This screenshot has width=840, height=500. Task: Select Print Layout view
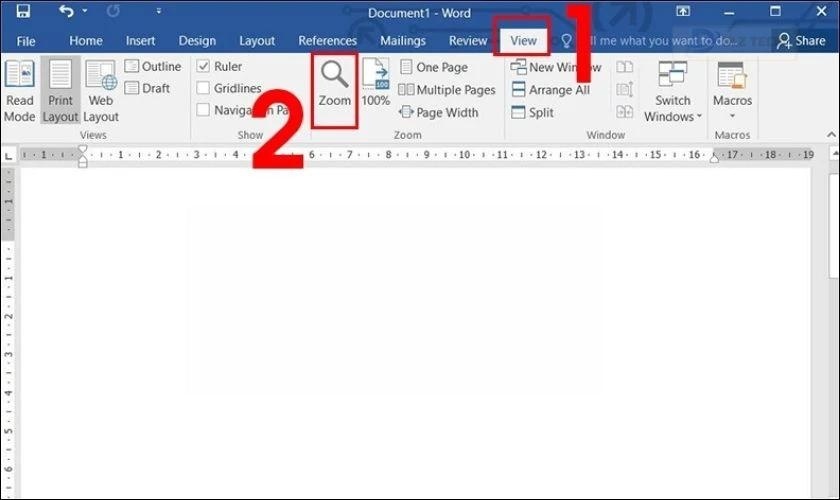pyautogui.click(x=61, y=91)
